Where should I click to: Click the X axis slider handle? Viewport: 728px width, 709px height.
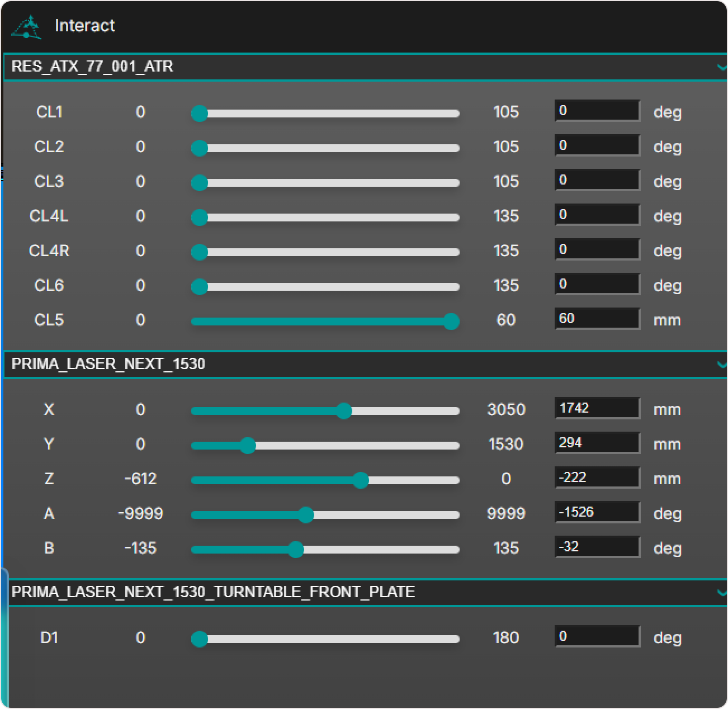pyautogui.click(x=344, y=411)
